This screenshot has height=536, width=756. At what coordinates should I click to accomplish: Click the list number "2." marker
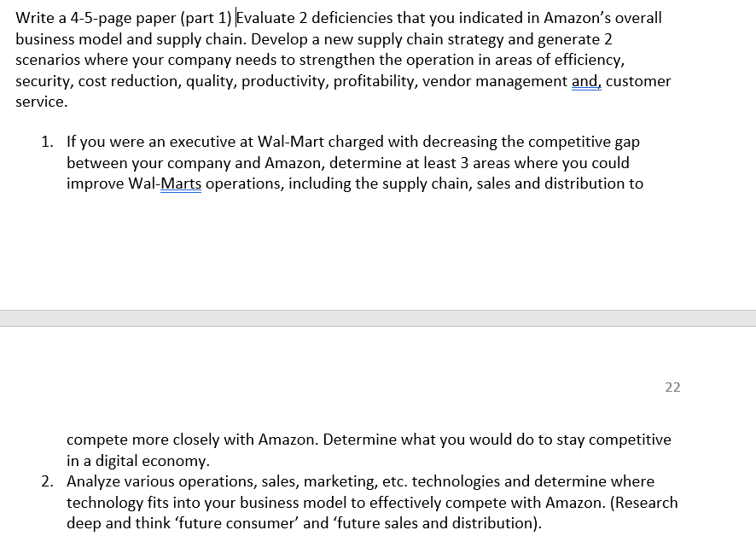click(47, 481)
